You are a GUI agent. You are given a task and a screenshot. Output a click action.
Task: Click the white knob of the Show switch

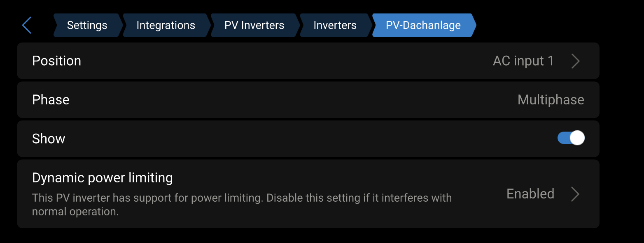[577, 138]
